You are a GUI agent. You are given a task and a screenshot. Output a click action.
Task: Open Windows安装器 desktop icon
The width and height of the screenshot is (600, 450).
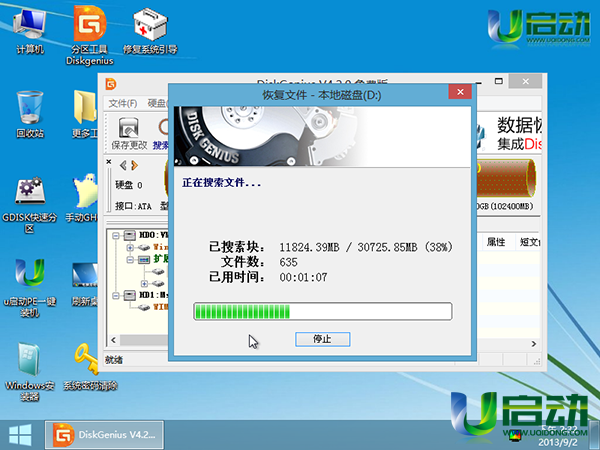point(30,371)
